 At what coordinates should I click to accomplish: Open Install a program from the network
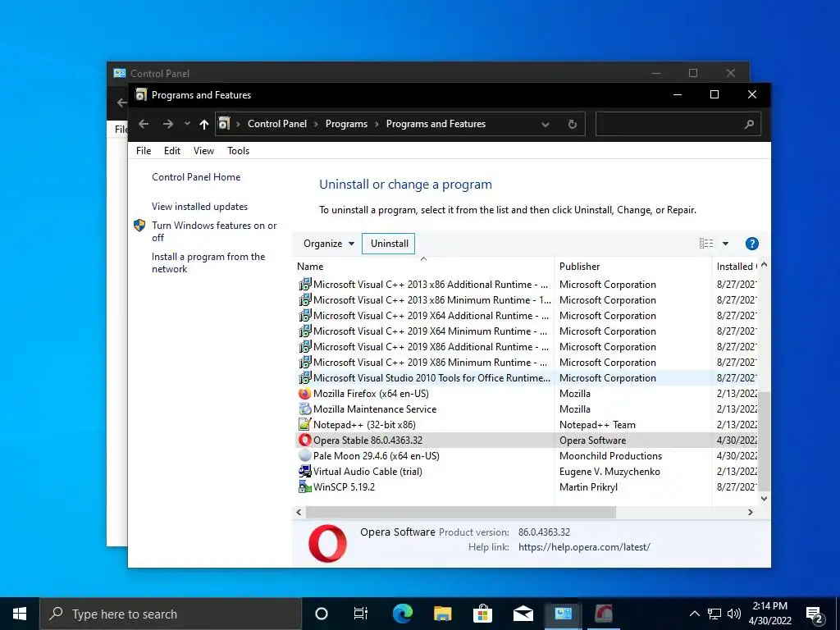coord(208,262)
